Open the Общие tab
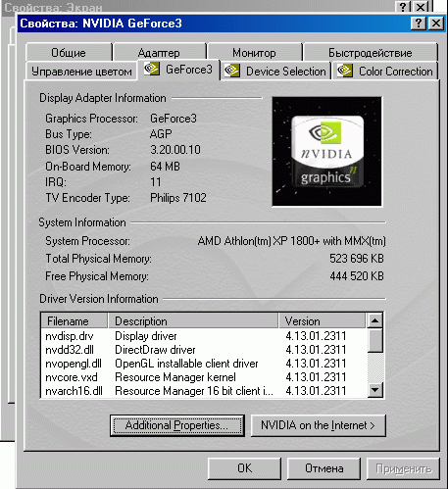448x489 pixels. 69,52
